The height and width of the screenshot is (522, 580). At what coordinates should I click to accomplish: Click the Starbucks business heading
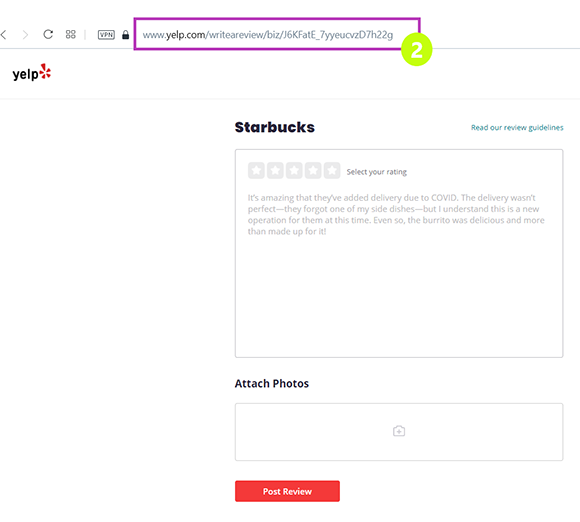pos(274,127)
